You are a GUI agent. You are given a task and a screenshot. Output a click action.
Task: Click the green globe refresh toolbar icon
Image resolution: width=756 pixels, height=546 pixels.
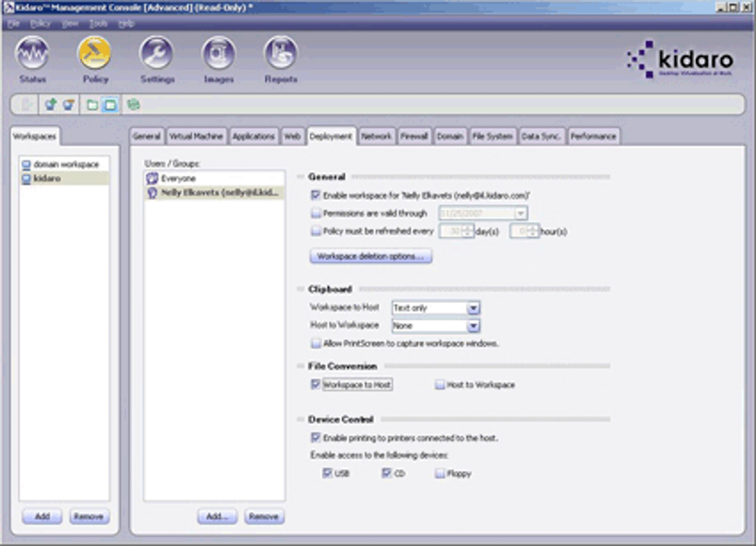click(x=133, y=104)
